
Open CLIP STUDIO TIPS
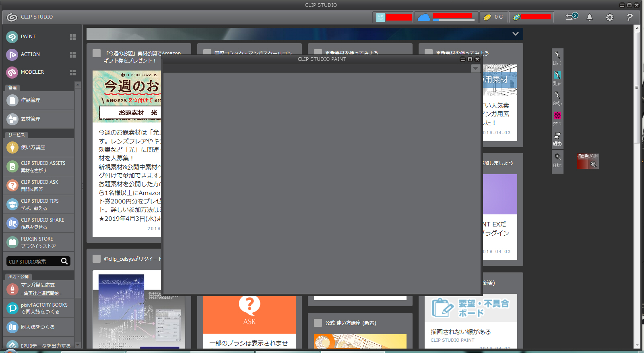pos(38,204)
